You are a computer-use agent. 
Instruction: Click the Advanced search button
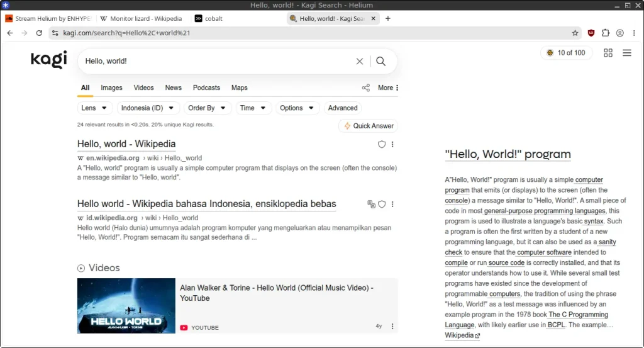click(343, 108)
